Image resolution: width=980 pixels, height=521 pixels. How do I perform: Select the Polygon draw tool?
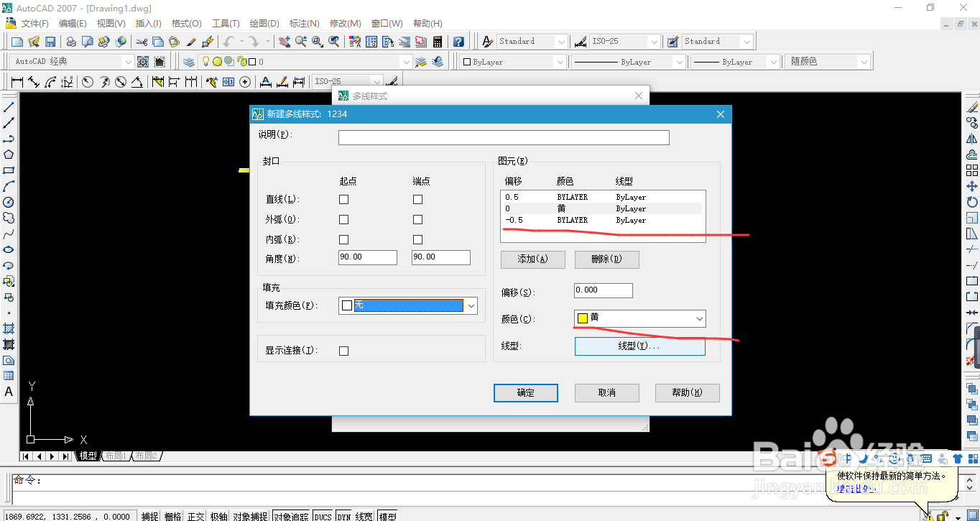click(9, 155)
